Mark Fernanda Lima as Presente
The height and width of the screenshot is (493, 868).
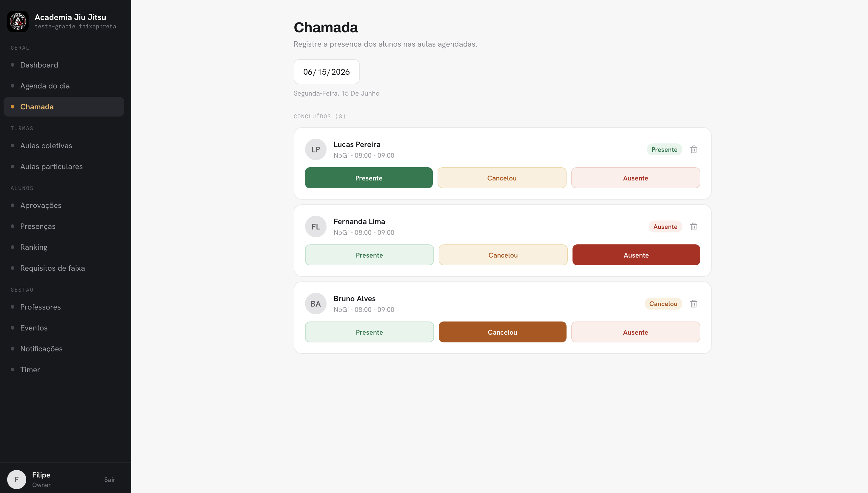370,255
